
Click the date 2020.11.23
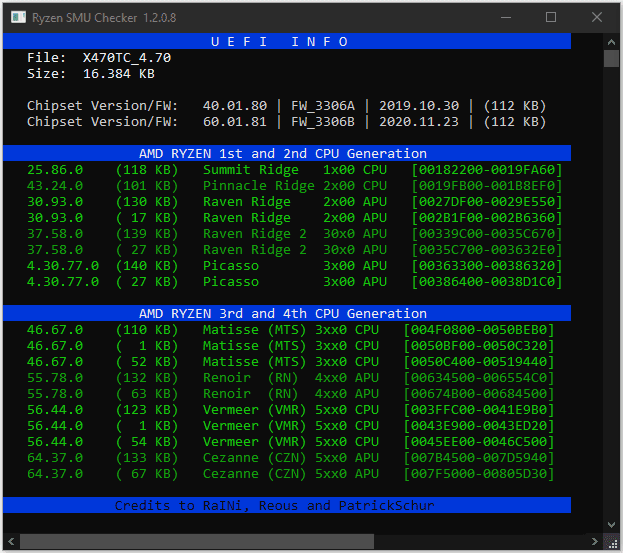tap(419, 122)
